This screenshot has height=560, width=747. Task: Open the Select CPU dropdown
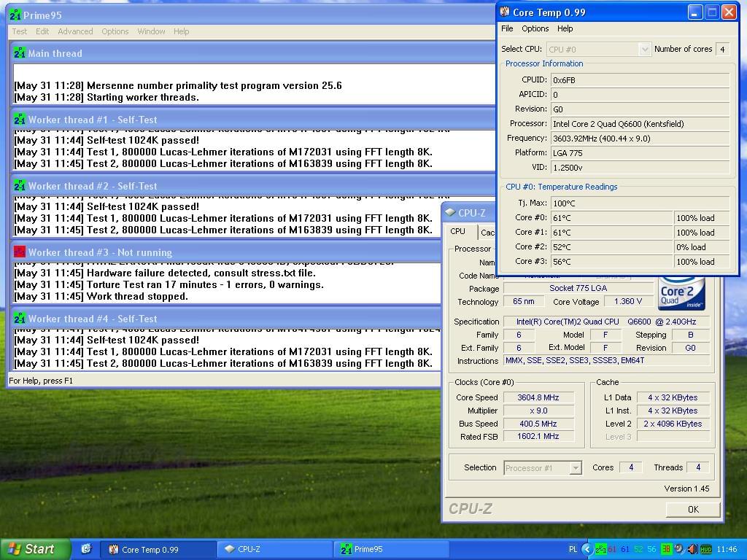[x=644, y=50]
